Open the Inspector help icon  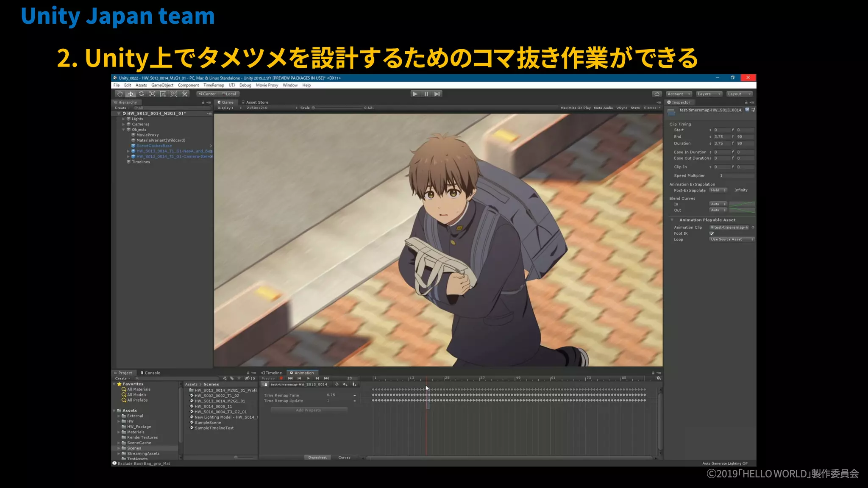747,110
